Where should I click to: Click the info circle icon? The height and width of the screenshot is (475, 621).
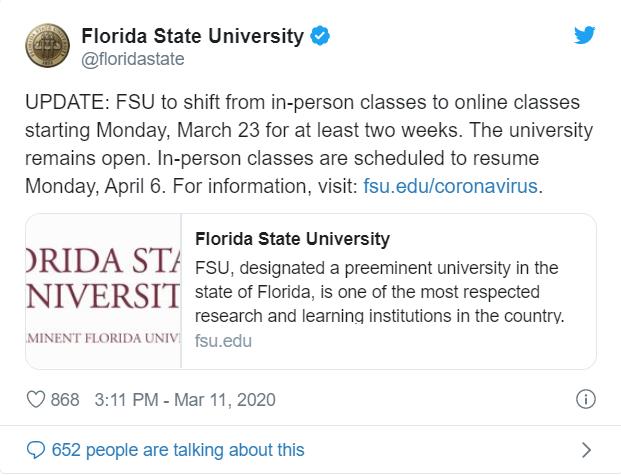click(x=585, y=399)
